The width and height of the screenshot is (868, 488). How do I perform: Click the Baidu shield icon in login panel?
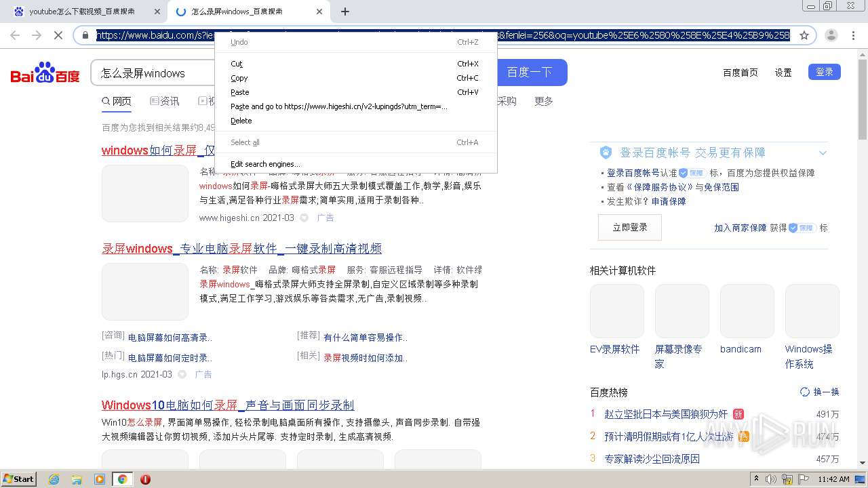(x=606, y=152)
